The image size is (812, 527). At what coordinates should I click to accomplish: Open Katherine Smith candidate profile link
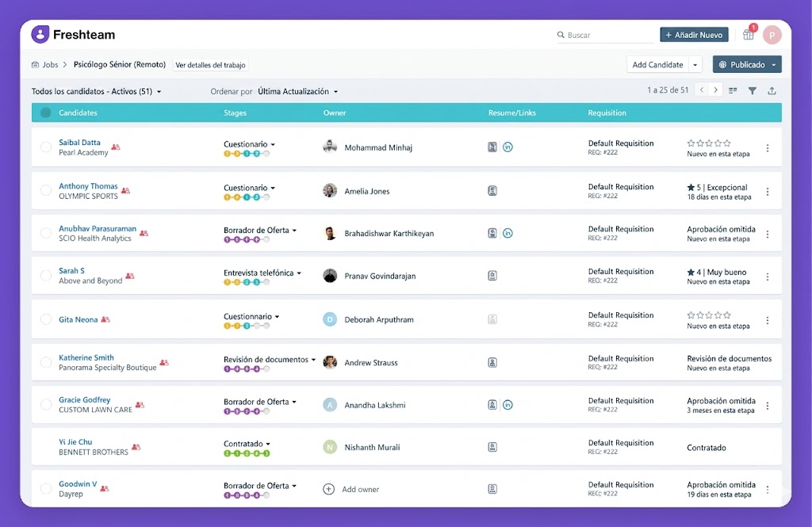tap(86, 357)
